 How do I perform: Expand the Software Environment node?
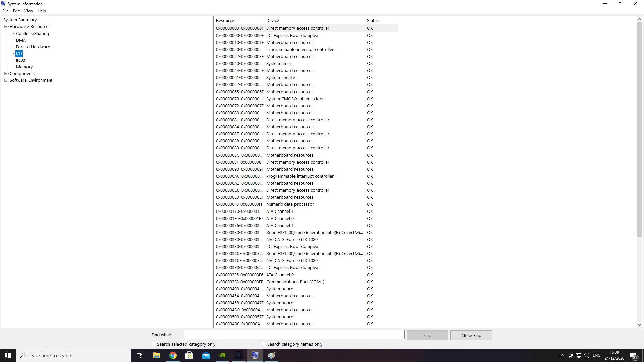tap(6, 80)
